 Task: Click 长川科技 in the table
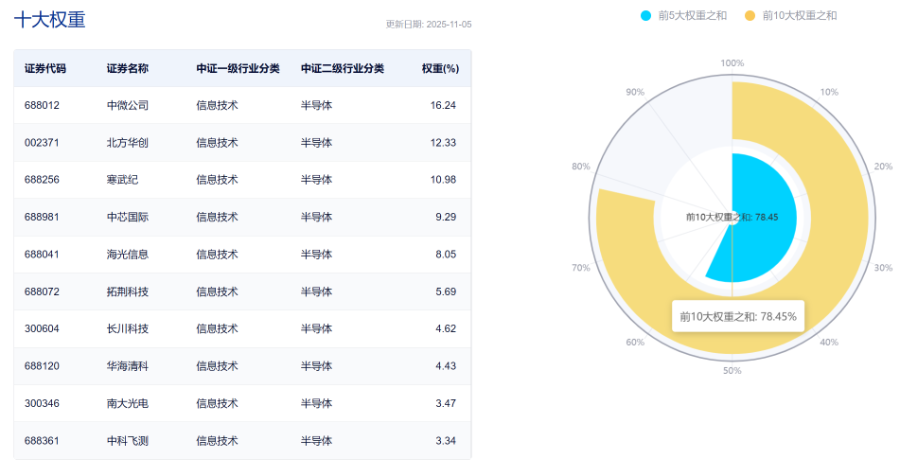click(127, 329)
